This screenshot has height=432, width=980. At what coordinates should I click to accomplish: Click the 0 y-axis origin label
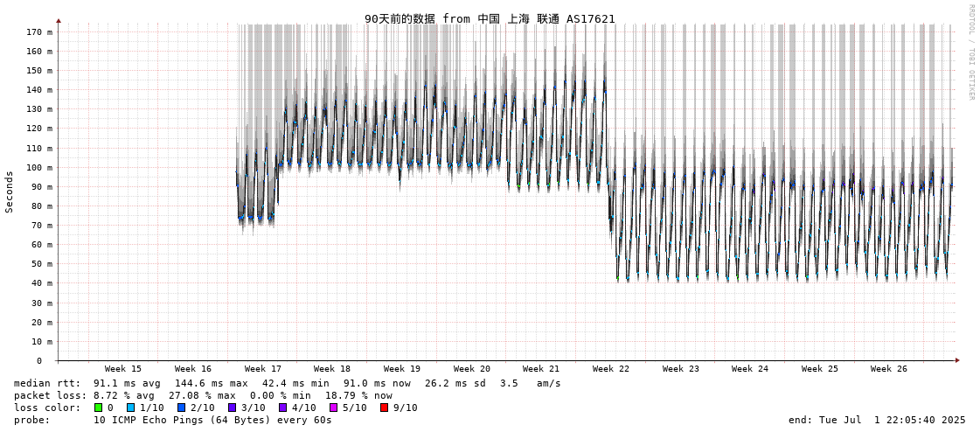38,361
